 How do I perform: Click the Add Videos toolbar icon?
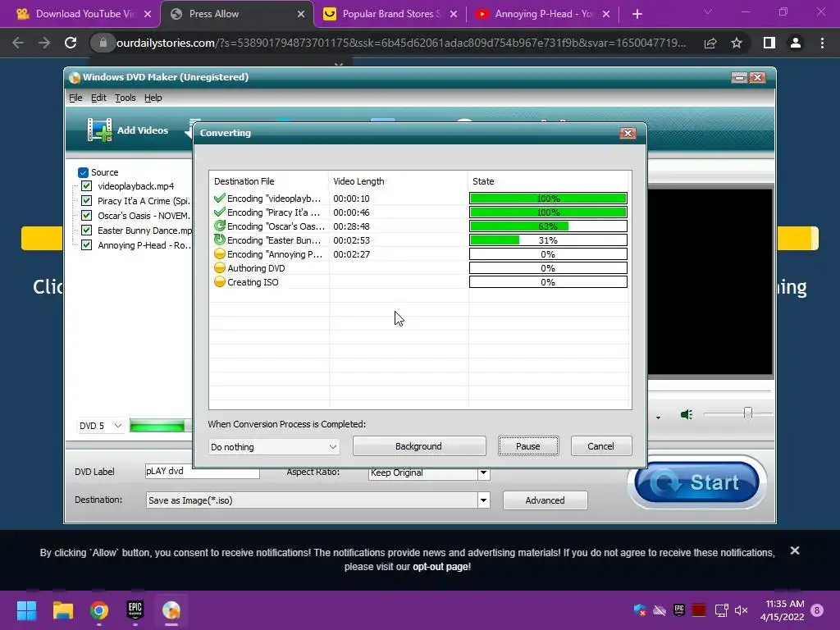99,130
